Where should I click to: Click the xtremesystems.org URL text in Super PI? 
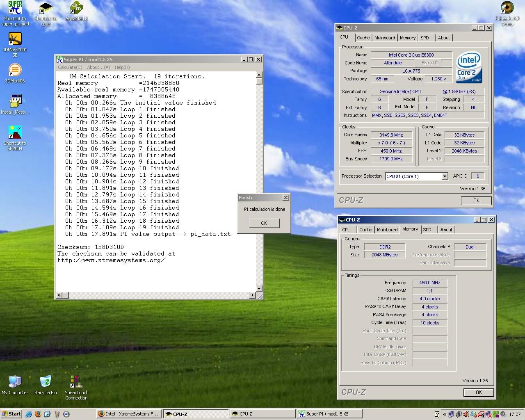click(x=111, y=260)
